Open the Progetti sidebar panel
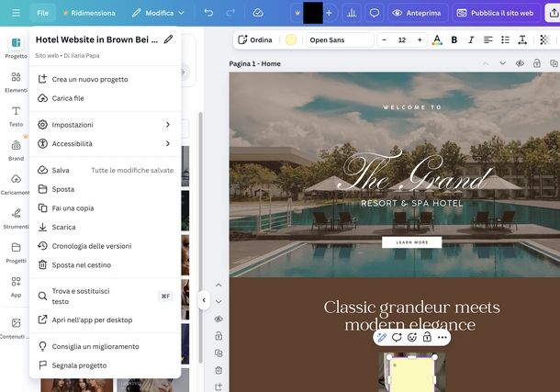560x392 pixels. coord(17,252)
